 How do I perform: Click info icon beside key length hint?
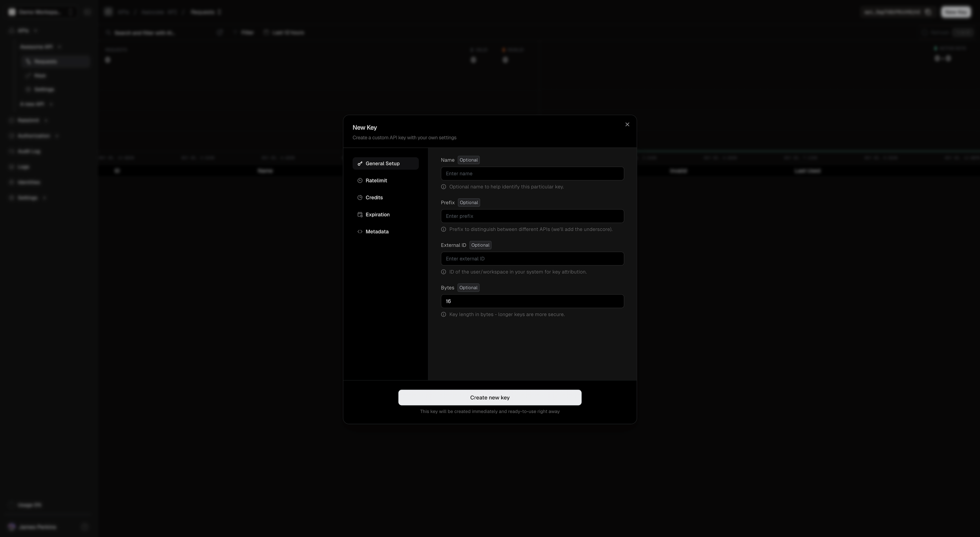pyautogui.click(x=444, y=315)
